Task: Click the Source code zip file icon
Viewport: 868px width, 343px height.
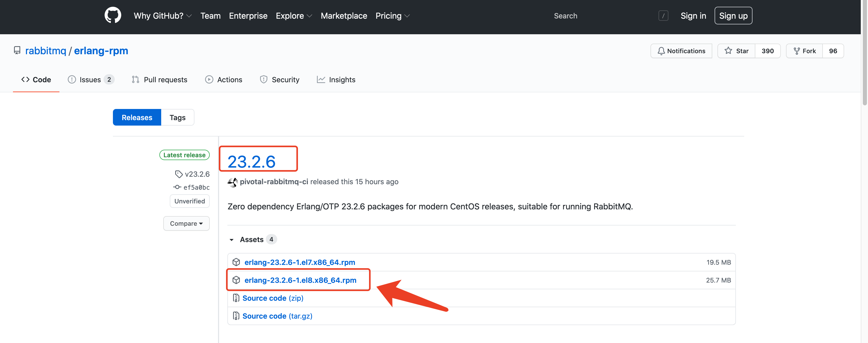Action: click(x=236, y=298)
